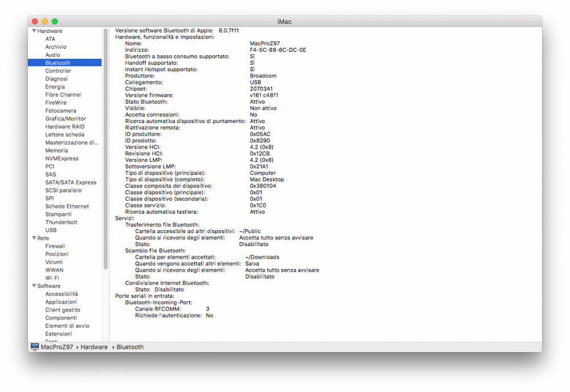The height and width of the screenshot is (392, 570).
Task: Select the highlighted Bluetooth entry
Action: point(65,63)
